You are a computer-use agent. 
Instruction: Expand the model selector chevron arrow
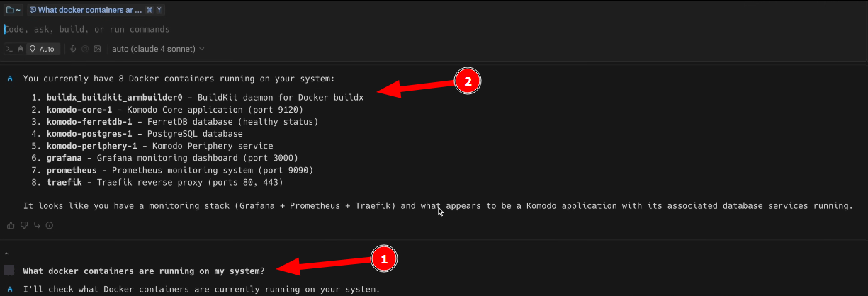pyautogui.click(x=202, y=49)
